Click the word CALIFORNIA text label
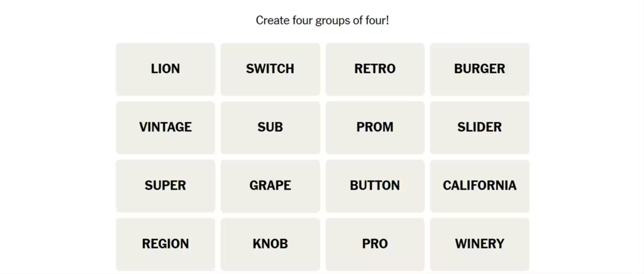The height and width of the screenshot is (274, 644). [x=479, y=185]
